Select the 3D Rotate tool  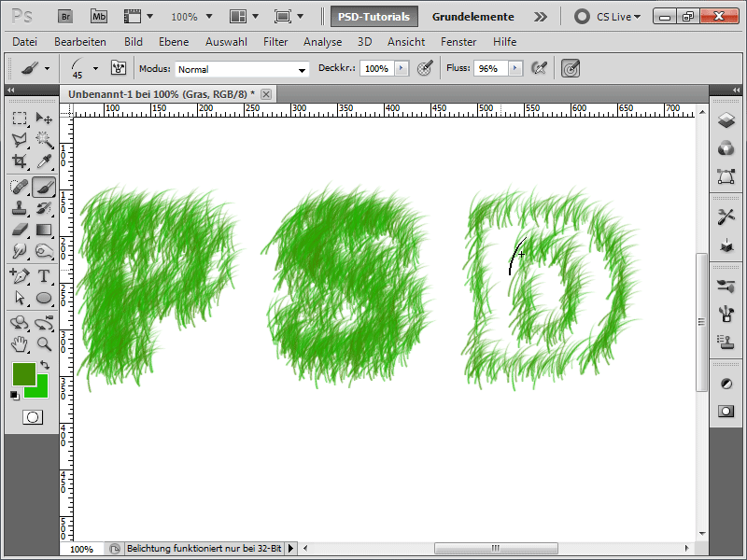(x=20, y=323)
